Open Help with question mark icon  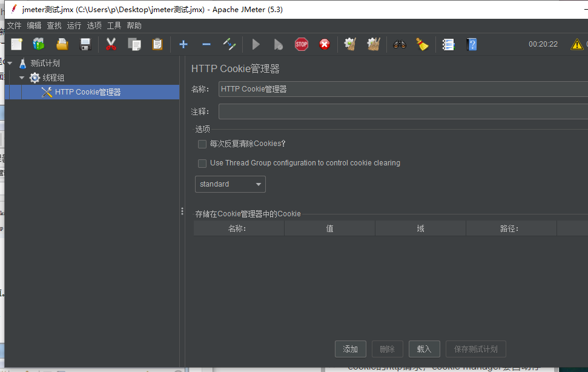click(x=472, y=44)
